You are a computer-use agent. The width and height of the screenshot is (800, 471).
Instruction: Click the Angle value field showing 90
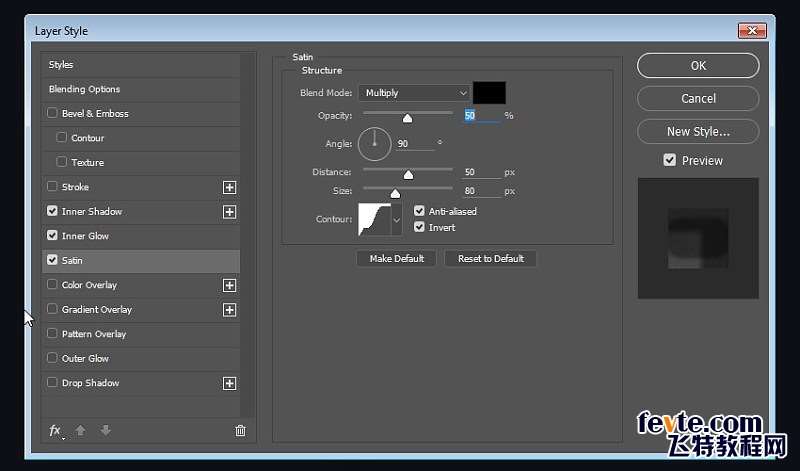tap(415, 144)
